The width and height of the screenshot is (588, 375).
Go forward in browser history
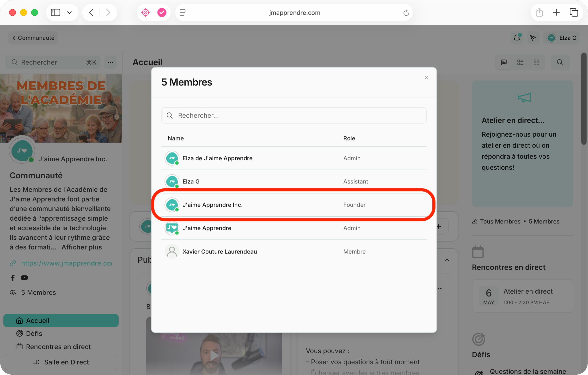pos(108,12)
